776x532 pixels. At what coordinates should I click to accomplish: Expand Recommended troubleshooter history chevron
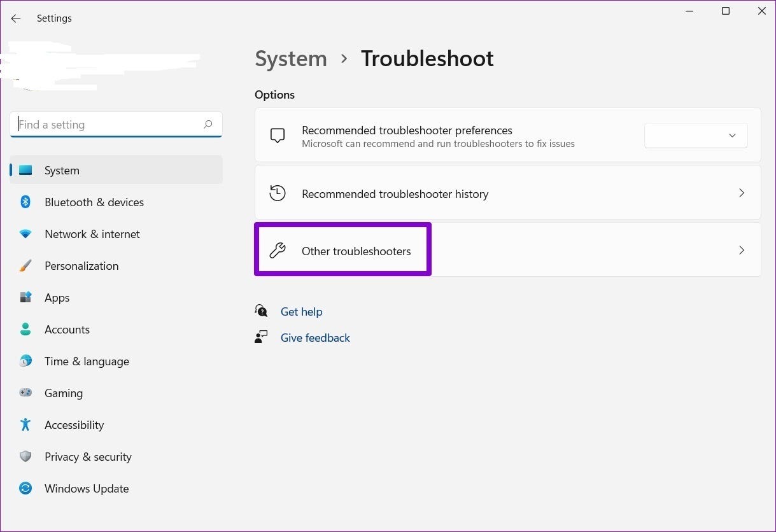[741, 193]
